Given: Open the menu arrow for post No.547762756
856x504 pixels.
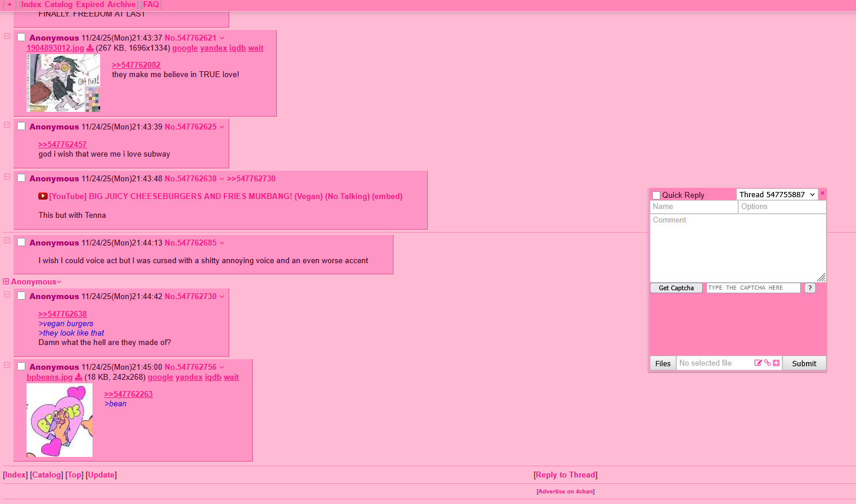Looking at the screenshot, I should coord(222,367).
